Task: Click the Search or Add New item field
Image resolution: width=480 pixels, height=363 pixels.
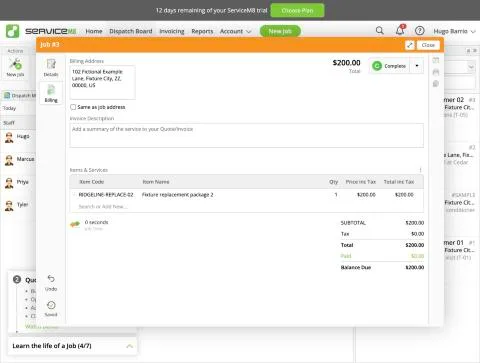Action: [x=103, y=207]
